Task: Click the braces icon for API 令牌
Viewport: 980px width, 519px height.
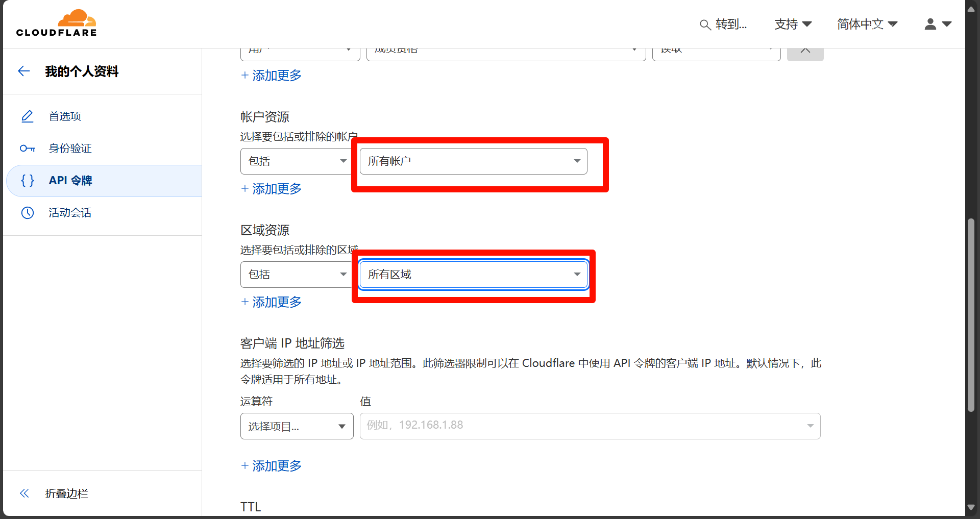Action: pos(27,180)
